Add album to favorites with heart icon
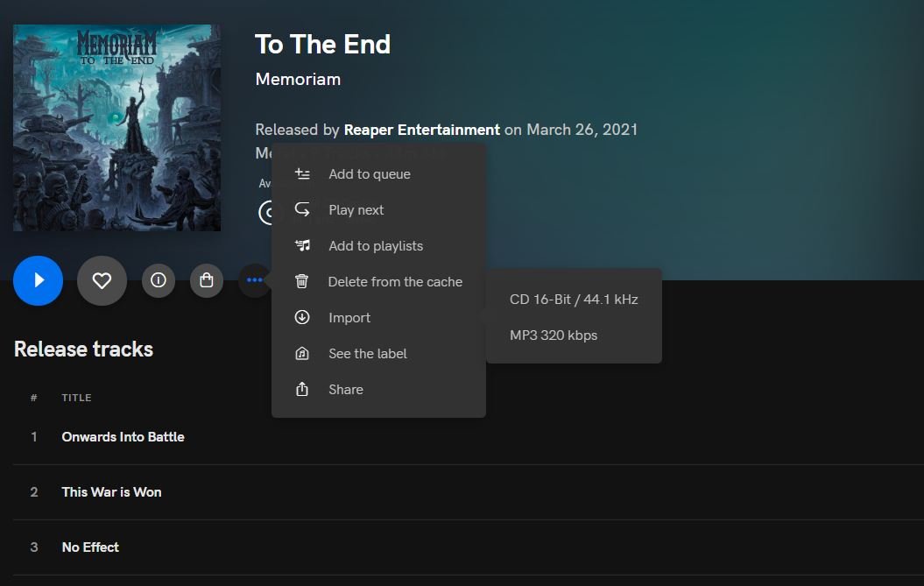The height and width of the screenshot is (586, 924). [x=102, y=280]
